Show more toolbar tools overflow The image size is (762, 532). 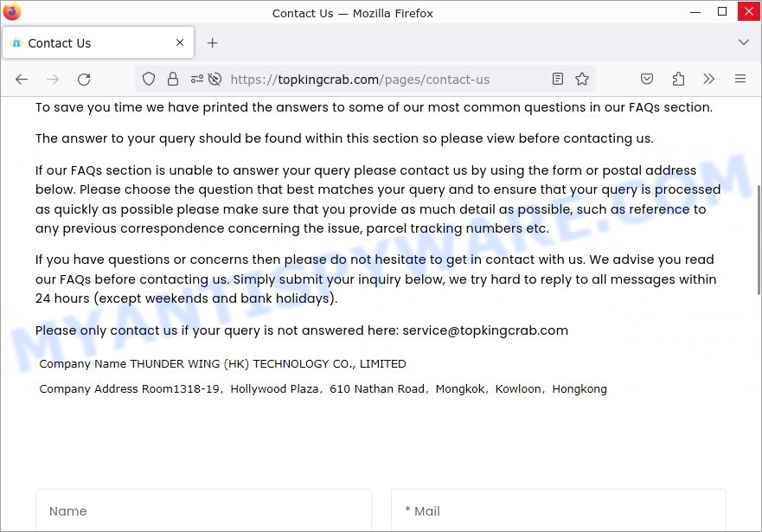pyautogui.click(x=709, y=79)
